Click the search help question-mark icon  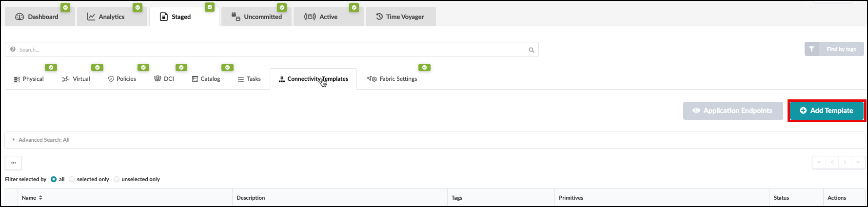13,49
